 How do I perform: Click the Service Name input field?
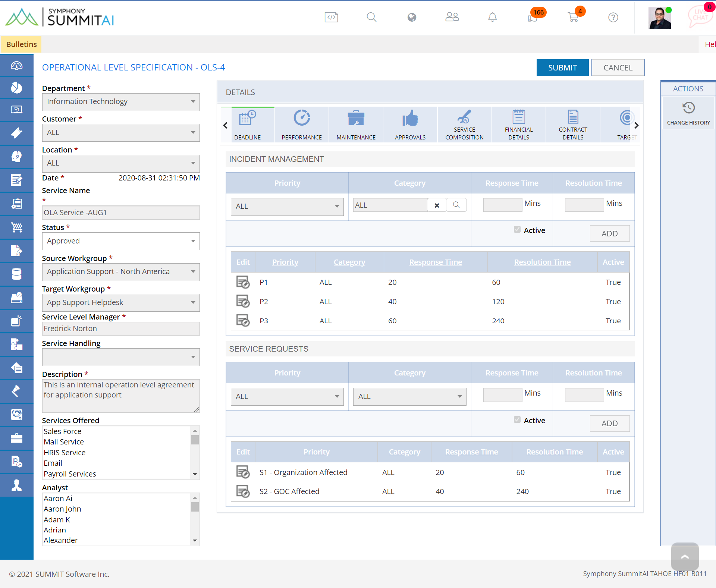tap(121, 213)
